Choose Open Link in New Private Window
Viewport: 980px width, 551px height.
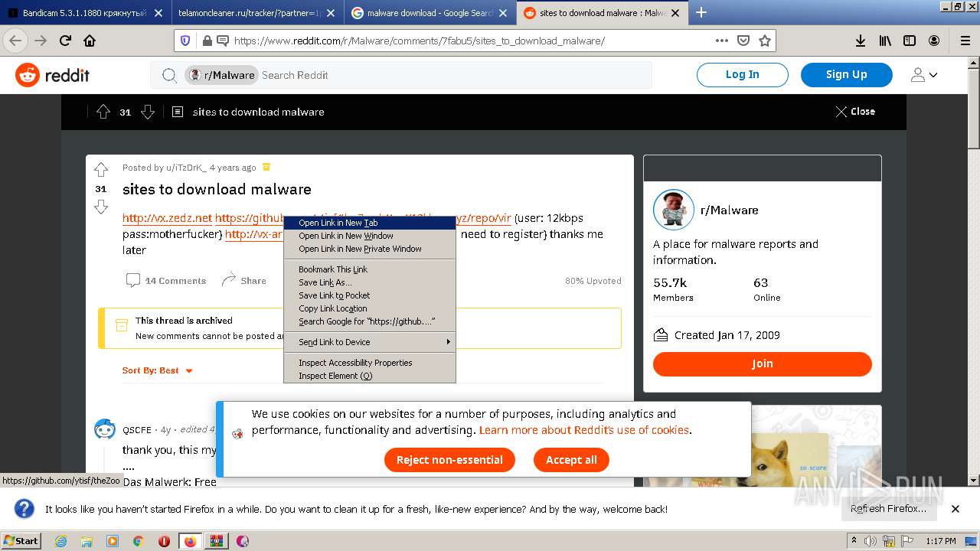[x=370, y=249]
